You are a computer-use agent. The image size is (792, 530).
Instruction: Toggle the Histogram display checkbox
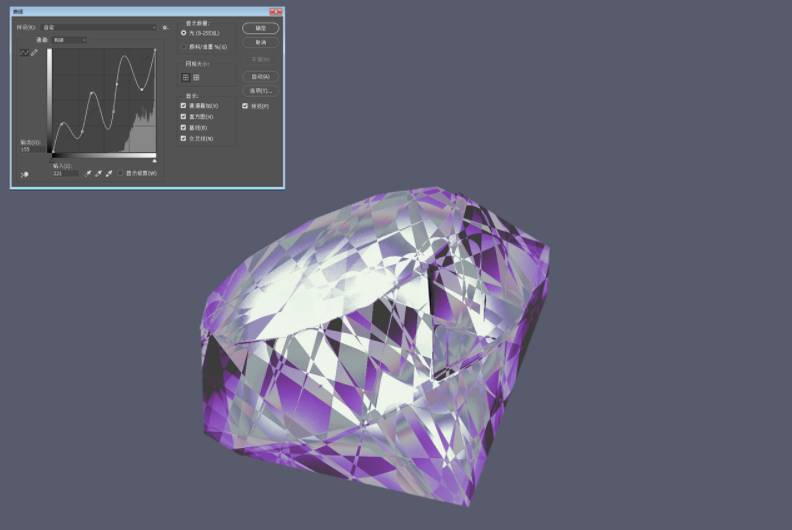183,116
